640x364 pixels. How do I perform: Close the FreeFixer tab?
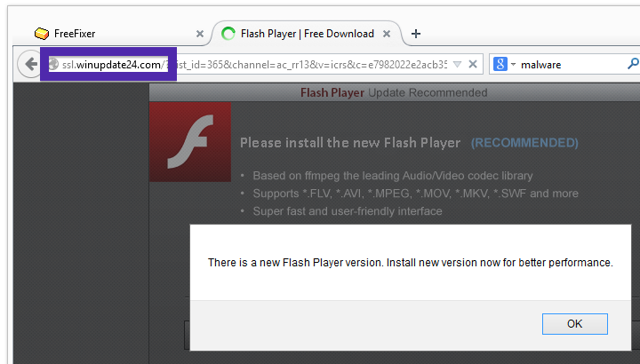pos(200,34)
